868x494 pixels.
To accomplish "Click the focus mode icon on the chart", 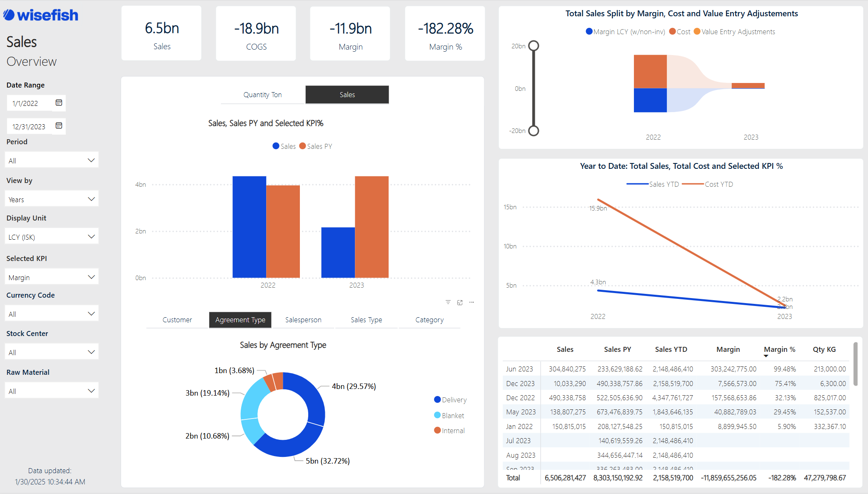I will [x=460, y=302].
